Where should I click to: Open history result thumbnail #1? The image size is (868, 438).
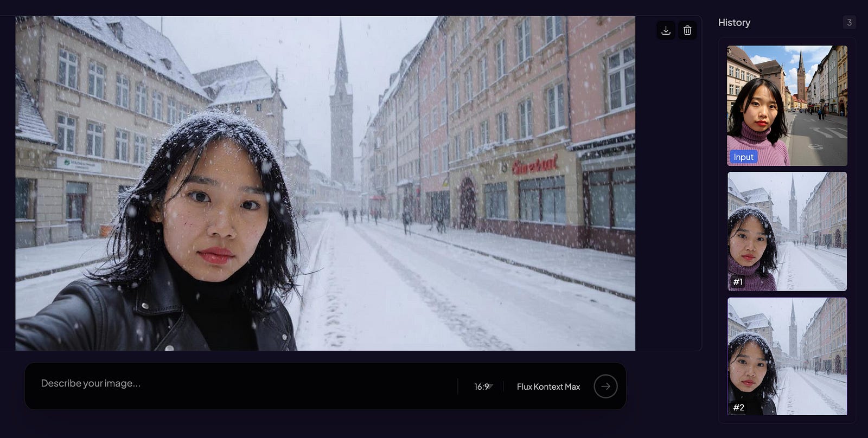787,231
